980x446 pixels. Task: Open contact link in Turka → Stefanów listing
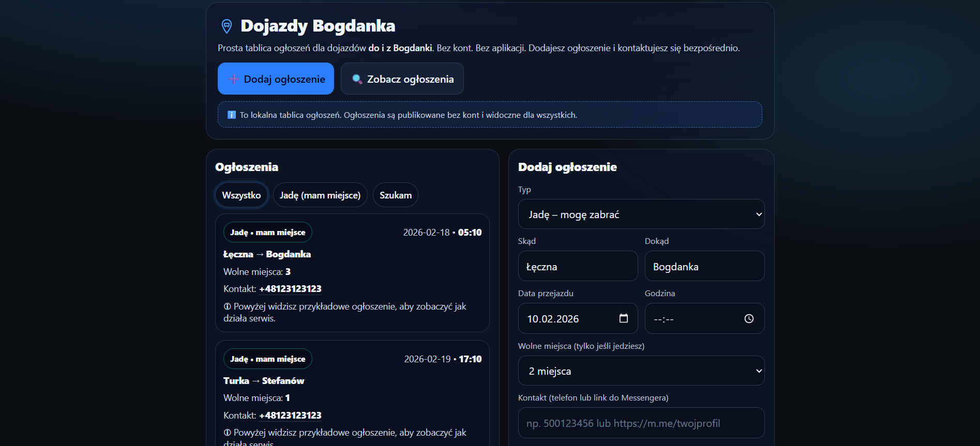290,415
